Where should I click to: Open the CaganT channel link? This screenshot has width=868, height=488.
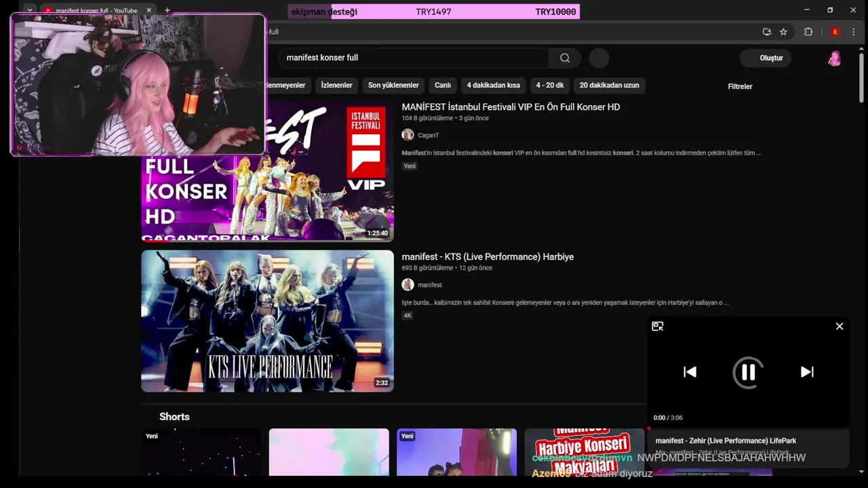click(x=428, y=135)
